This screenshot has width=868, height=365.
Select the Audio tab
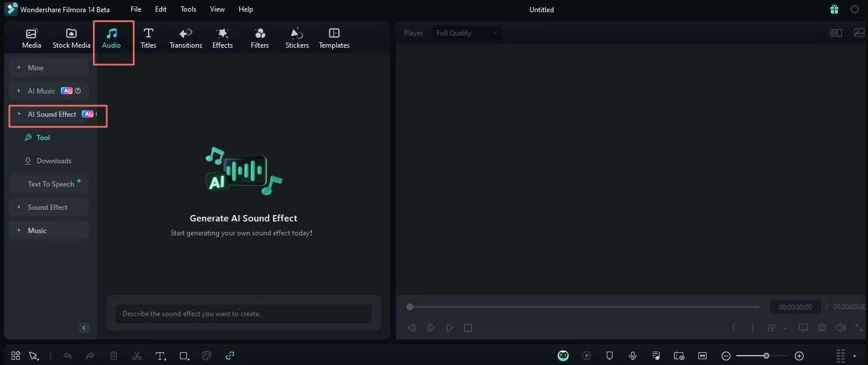111,38
